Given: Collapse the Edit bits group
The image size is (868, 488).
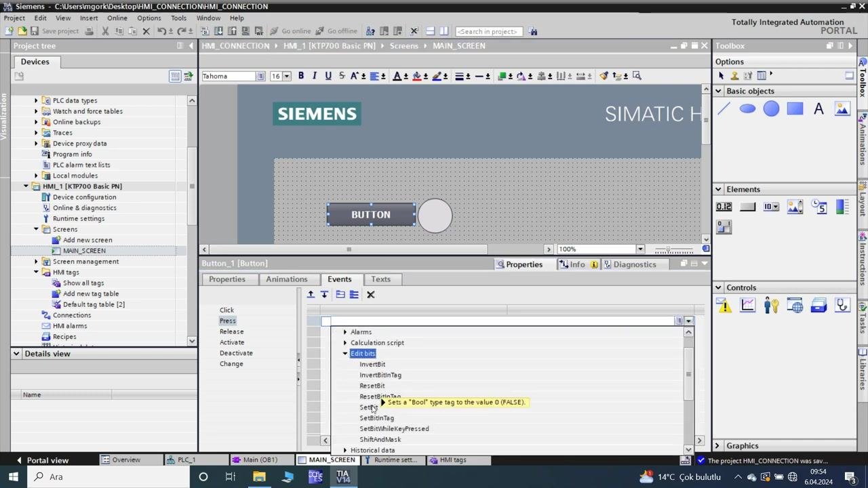Looking at the screenshot, I should tap(344, 354).
